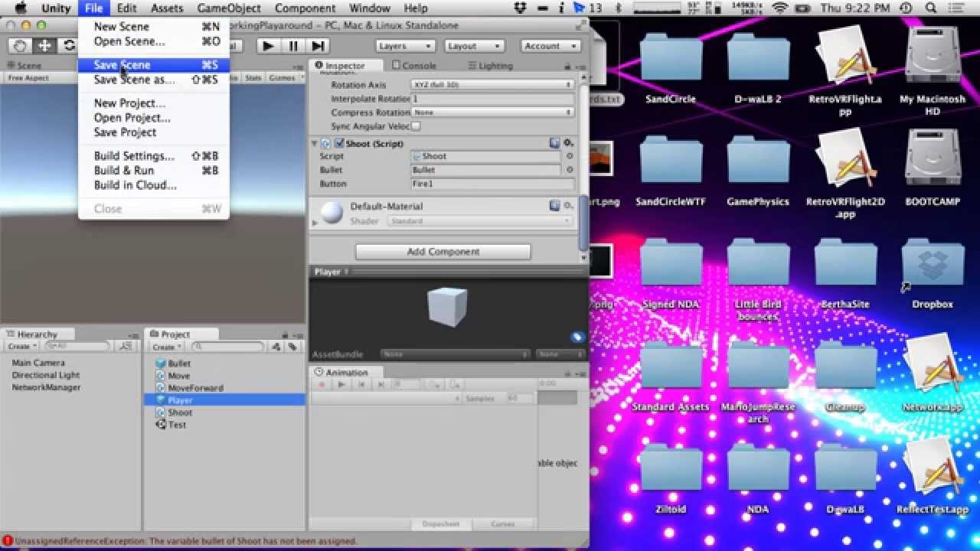Open the AssetBundle name dropdown

click(456, 354)
